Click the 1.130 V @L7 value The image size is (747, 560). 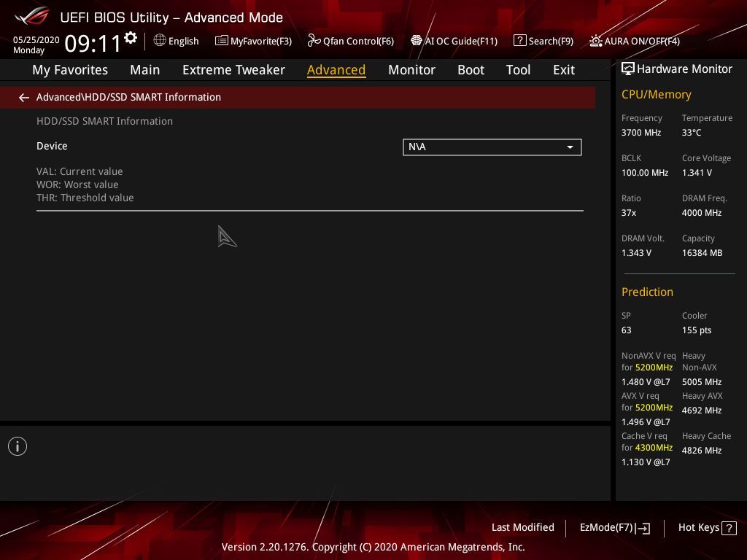[x=646, y=462]
